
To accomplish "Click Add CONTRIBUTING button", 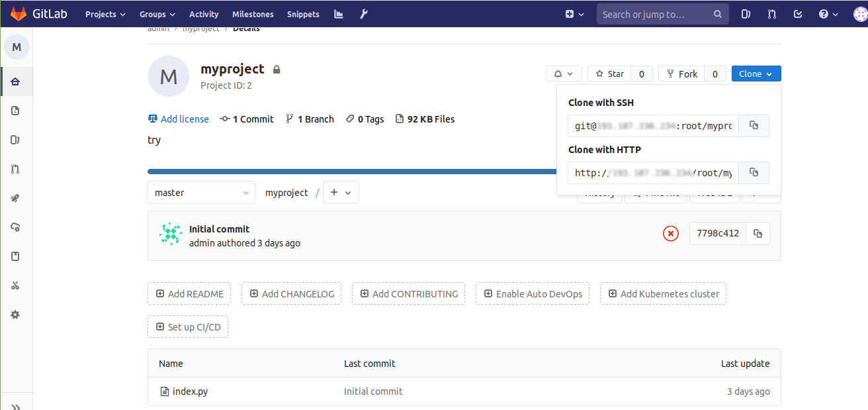I will click(x=408, y=293).
